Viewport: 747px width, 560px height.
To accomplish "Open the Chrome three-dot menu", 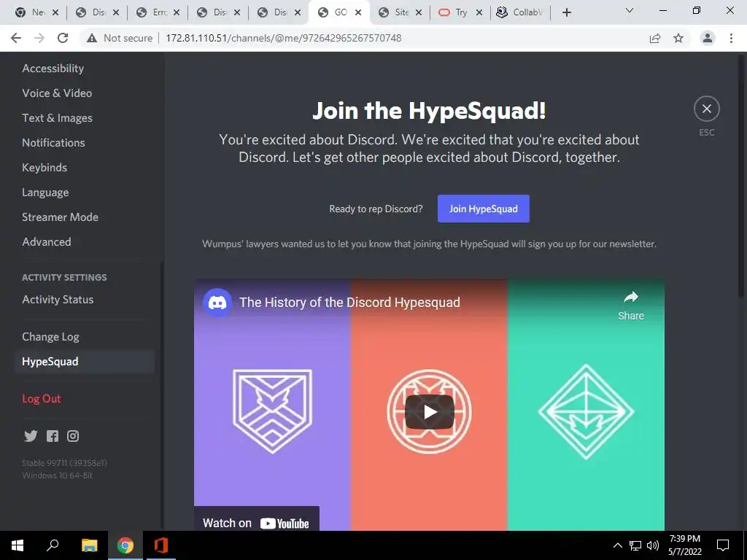I will point(731,38).
